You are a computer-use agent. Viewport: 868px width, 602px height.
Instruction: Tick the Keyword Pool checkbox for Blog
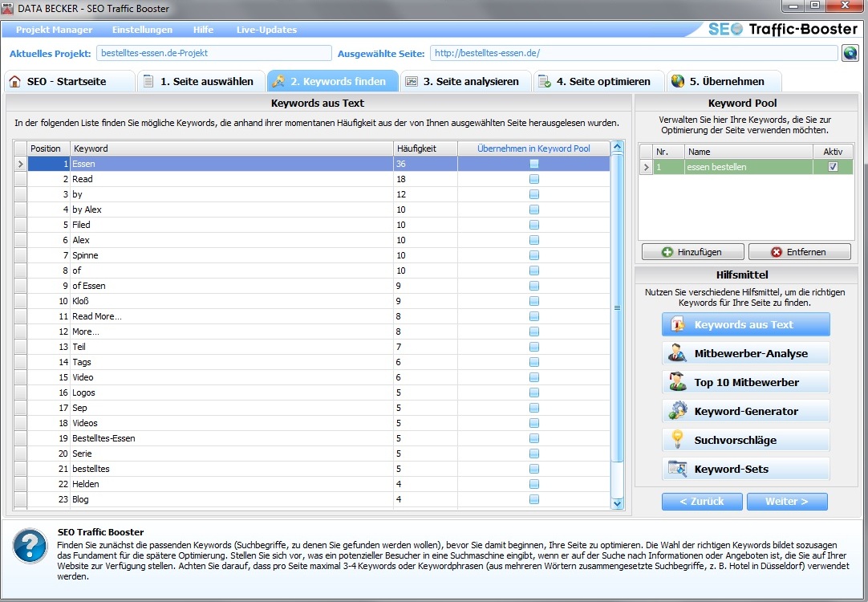pos(533,499)
